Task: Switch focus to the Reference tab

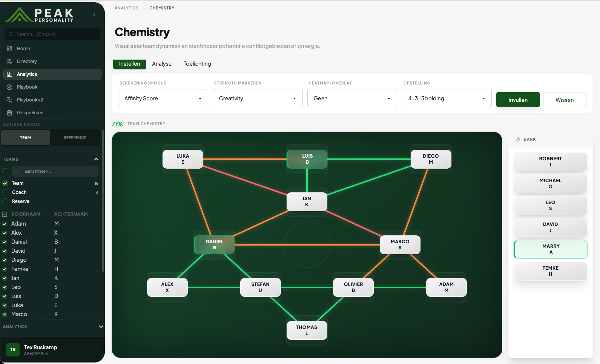Action: pyautogui.click(x=75, y=138)
